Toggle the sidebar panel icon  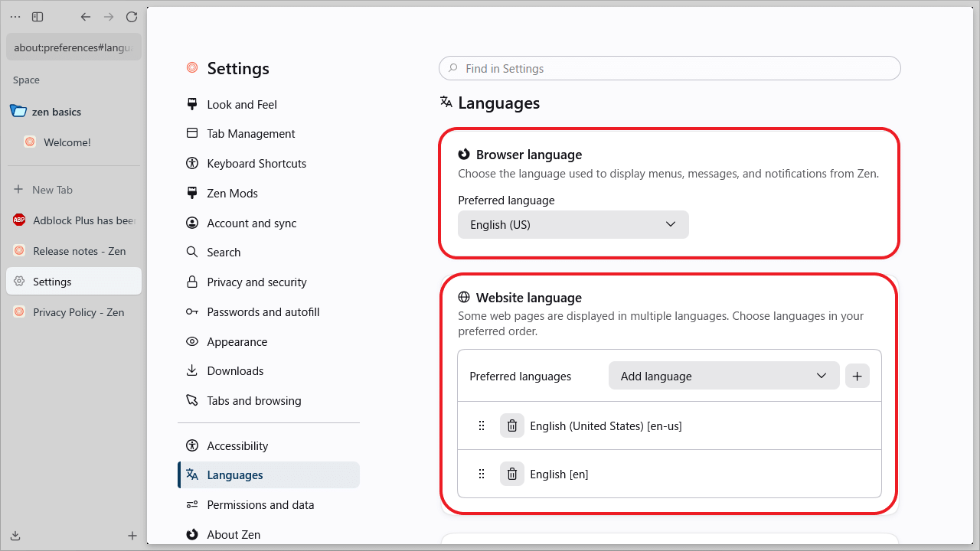[x=38, y=17]
